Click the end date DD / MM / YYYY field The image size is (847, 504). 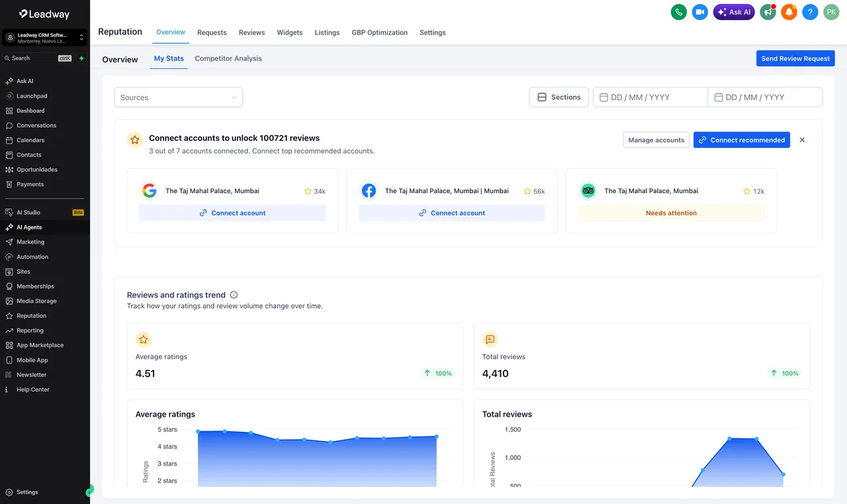point(765,97)
